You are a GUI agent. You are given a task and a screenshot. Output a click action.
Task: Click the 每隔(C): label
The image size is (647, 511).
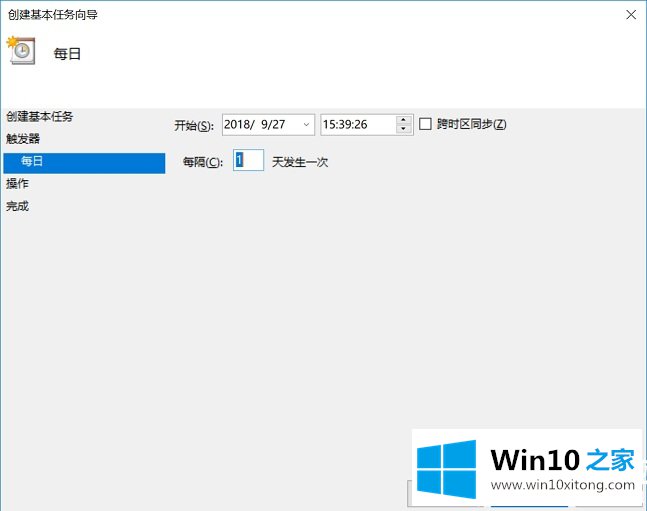click(x=203, y=162)
